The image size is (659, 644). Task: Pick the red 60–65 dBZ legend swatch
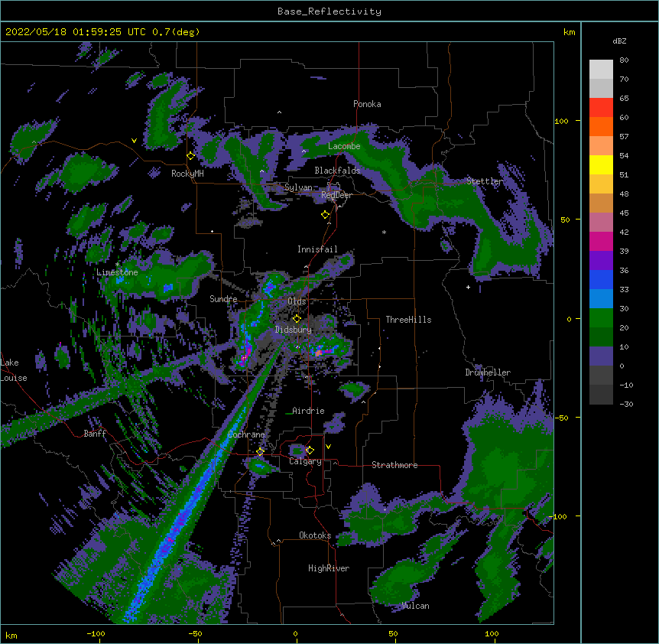coord(601,108)
